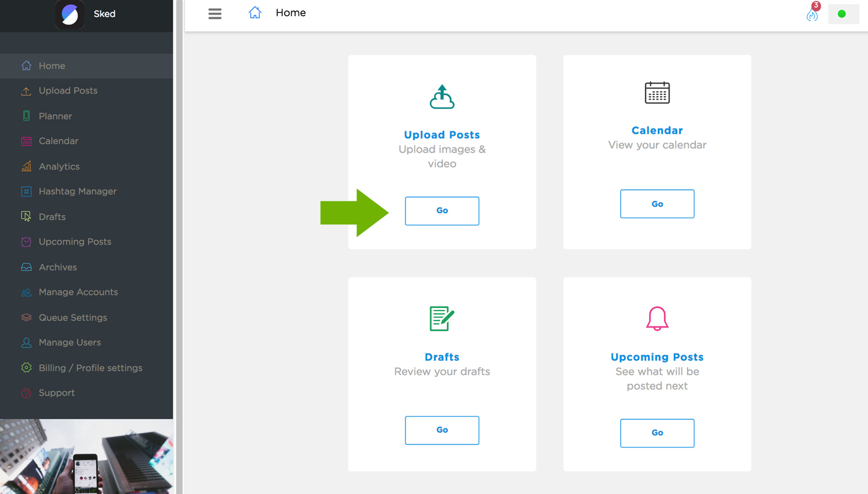Screen dimensions: 868x494
Task: Click the sidebar vertical scrollbar
Action: [179, 247]
